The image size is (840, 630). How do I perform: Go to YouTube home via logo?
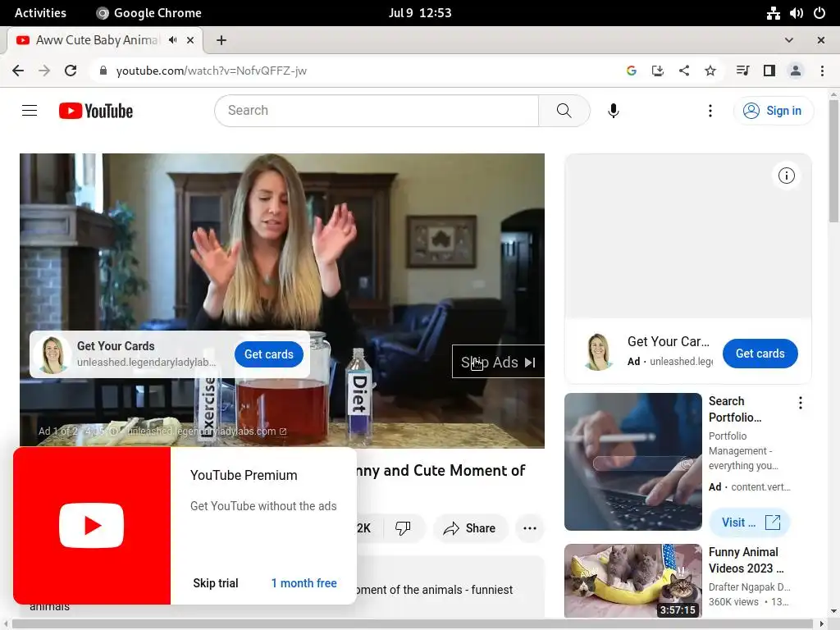point(96,111)
